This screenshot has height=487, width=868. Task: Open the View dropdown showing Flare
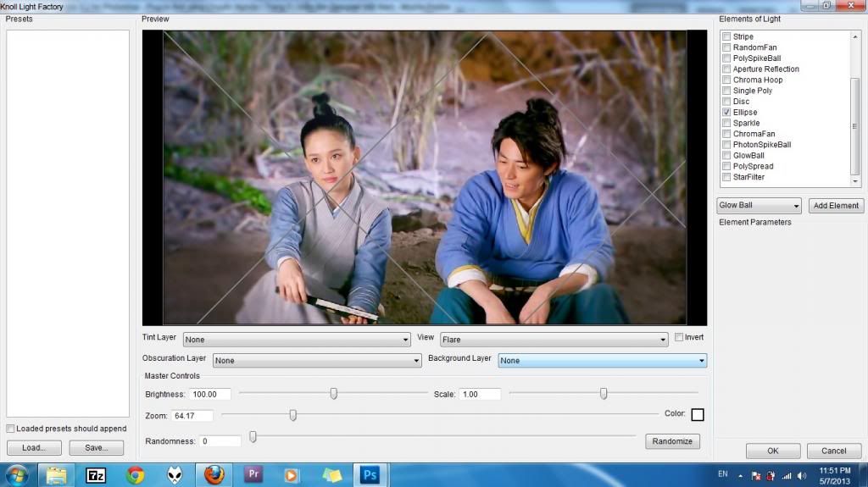pos(554,340)
